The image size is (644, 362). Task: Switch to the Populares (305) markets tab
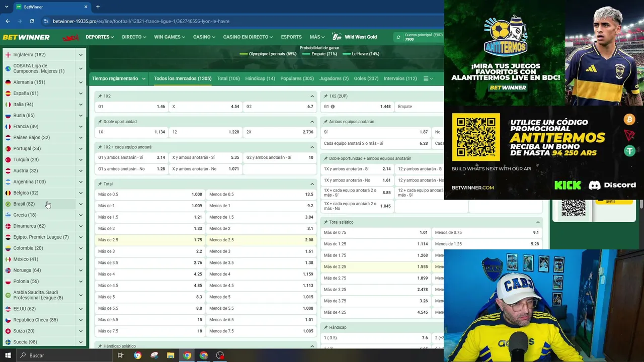click(297, 78)
